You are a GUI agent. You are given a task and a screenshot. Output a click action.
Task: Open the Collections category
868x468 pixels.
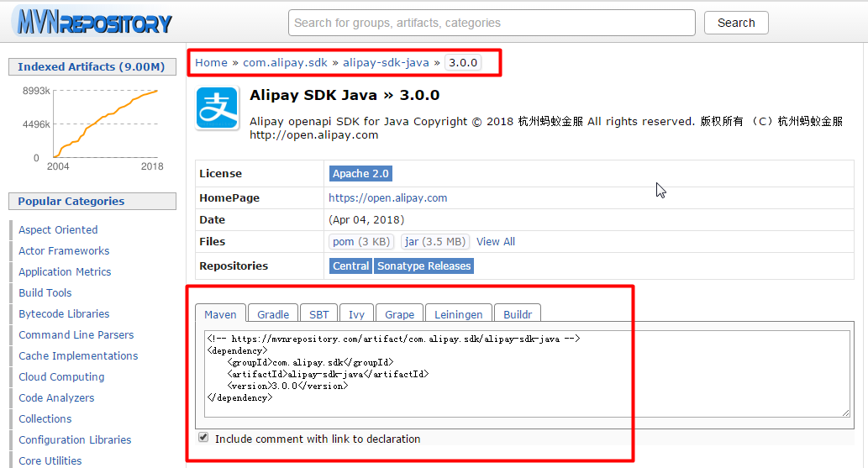45,419
